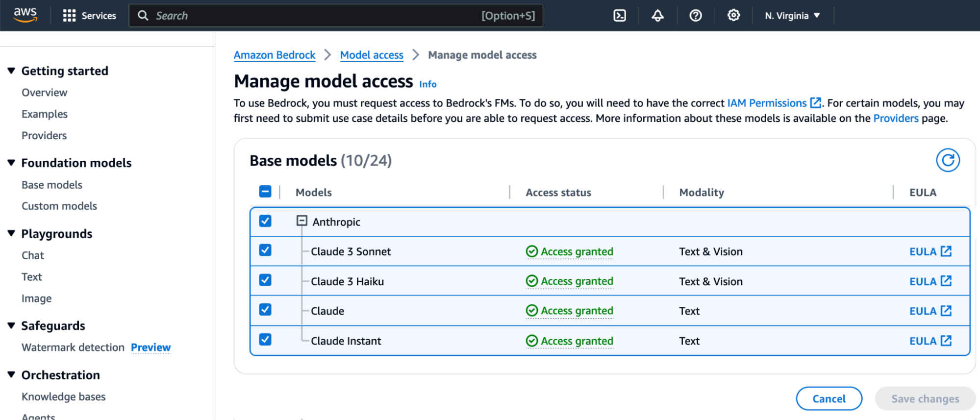
Task: Open the AWS CloudShell terminal icon
Action: click(x=620, y=16)
